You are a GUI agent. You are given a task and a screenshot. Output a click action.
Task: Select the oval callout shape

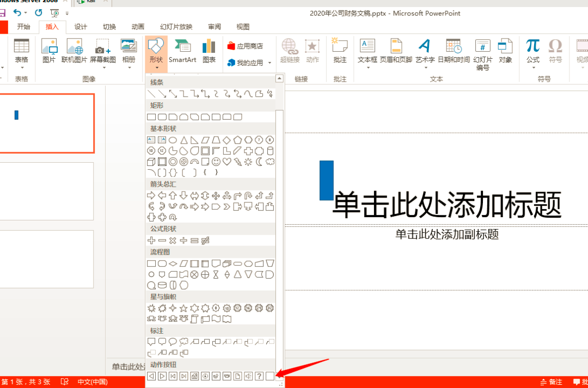point(173,342)
